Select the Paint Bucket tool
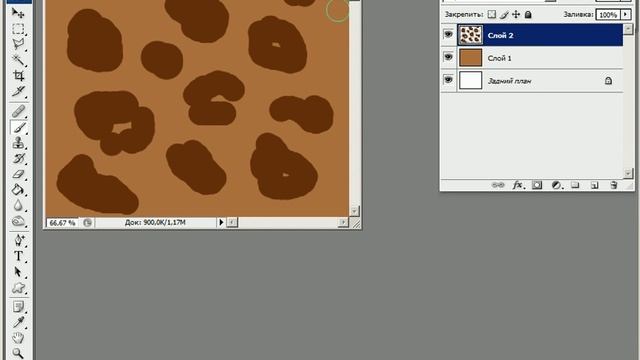The width and height of the screenshot is (640, 360). tap(18, 189)
